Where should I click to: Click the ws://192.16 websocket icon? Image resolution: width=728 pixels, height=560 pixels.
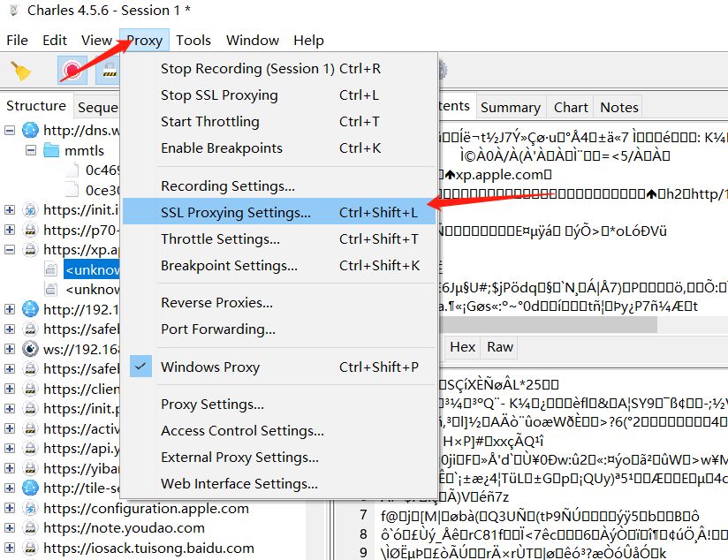pos(30,349)
